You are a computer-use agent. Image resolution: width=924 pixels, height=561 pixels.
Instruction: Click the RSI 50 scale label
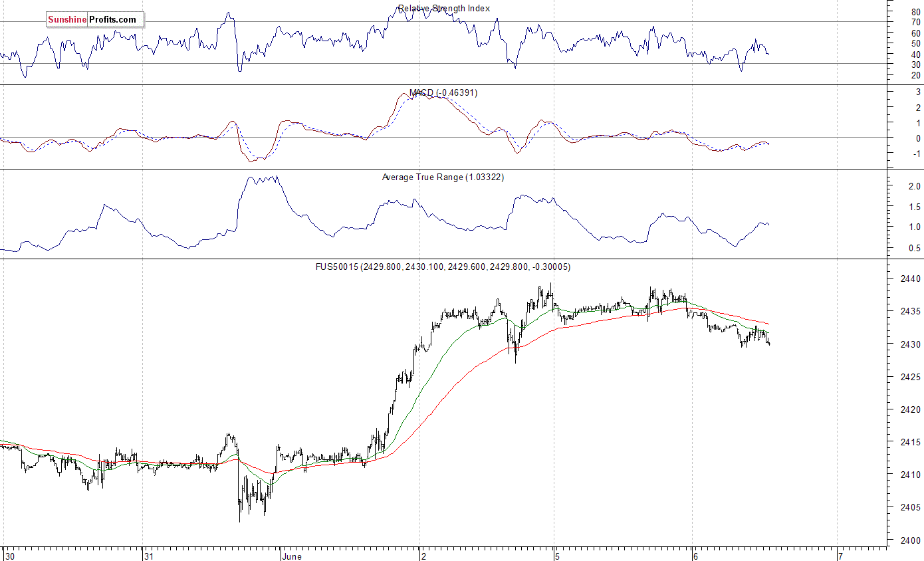(x=916, y=43)
